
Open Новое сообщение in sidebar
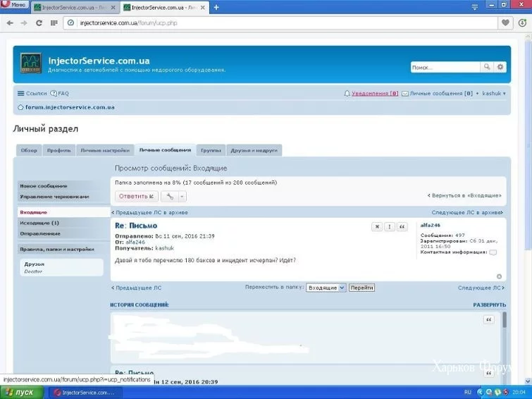click(63, 186)
